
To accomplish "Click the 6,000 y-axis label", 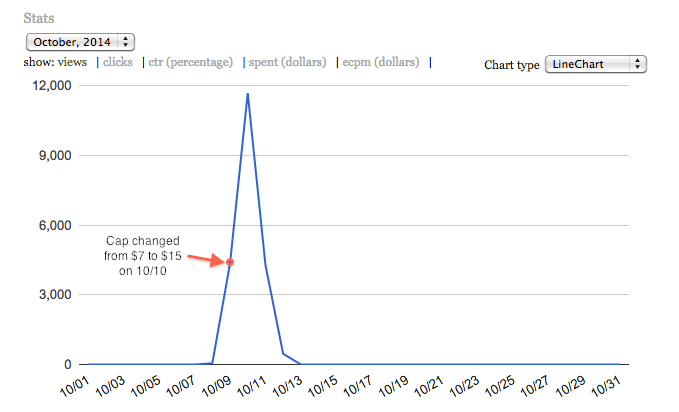I will coord(54,225).
